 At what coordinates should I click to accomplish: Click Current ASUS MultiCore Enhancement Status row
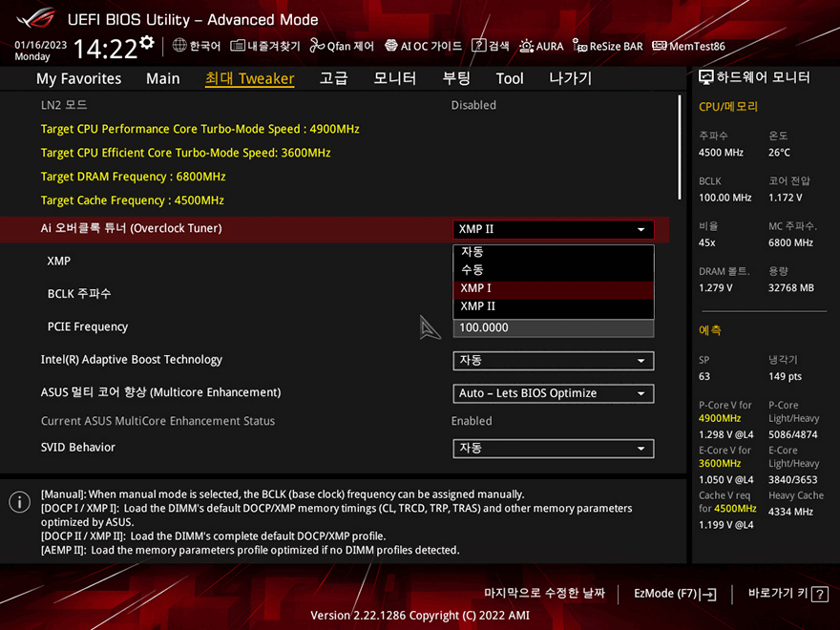335,421
